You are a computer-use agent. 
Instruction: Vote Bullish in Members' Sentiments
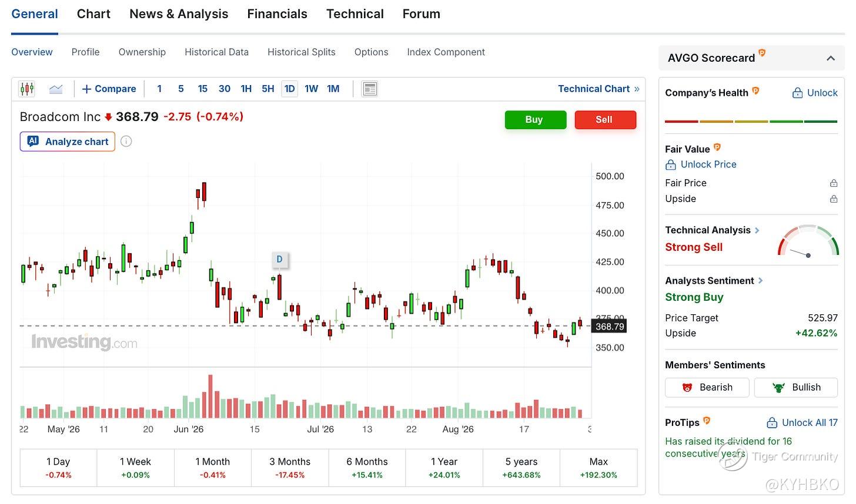click(796, 388)
